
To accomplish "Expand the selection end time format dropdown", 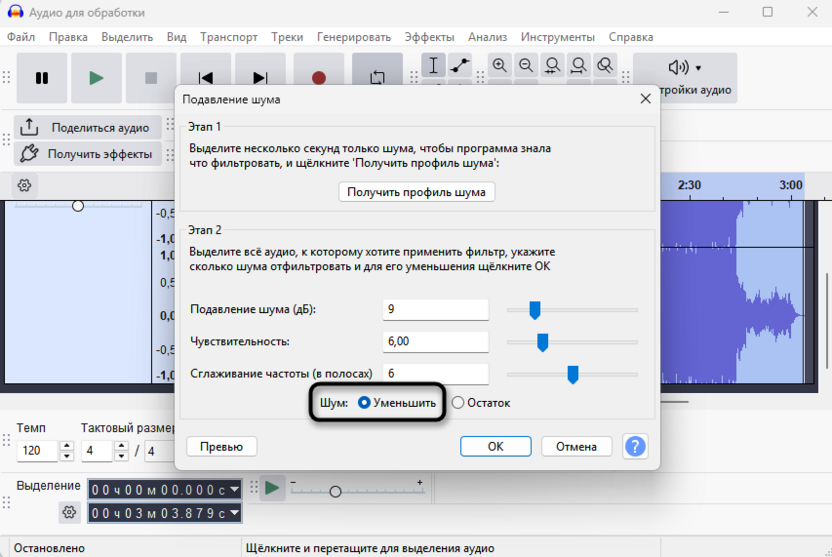I will (234, 513).
